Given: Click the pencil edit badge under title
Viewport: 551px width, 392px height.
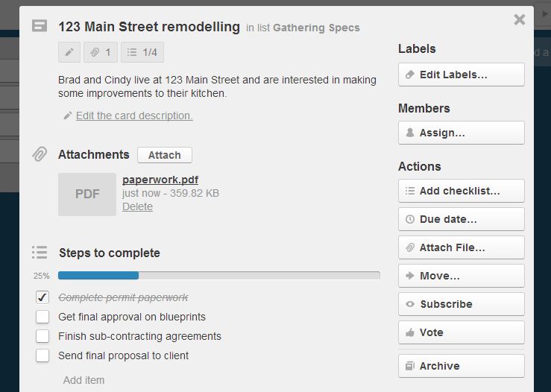Looking at the screenshot, I should click(x=69, y=52).
